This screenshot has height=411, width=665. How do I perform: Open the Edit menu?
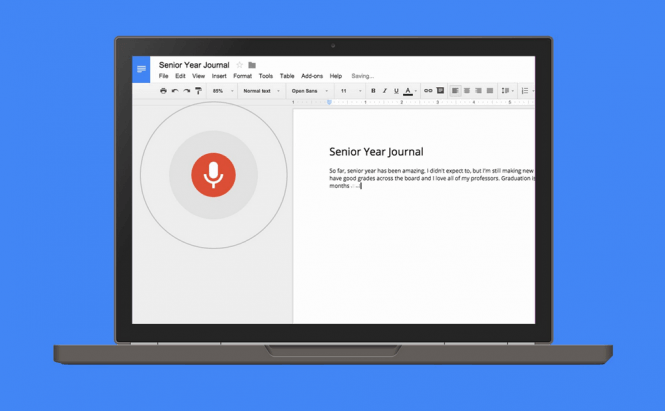point(180,76)
